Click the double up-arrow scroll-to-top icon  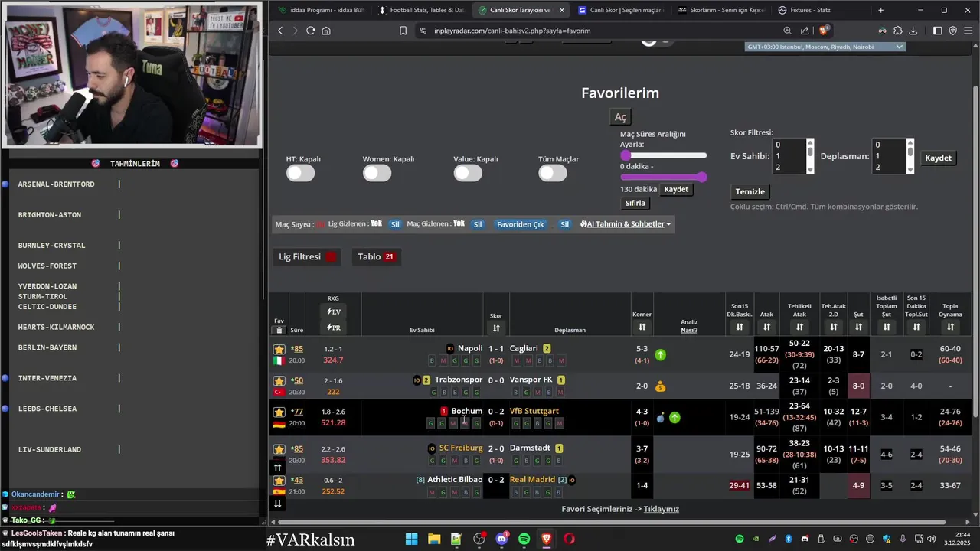pyautogui.click(x=278, y=467)
